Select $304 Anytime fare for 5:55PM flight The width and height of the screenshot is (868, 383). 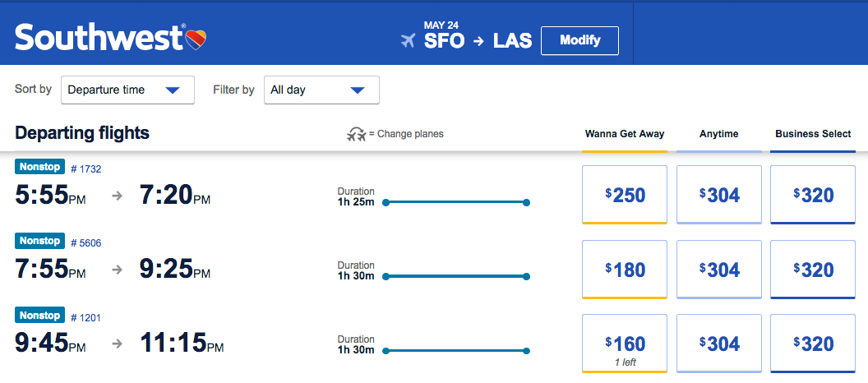point(719,195)
